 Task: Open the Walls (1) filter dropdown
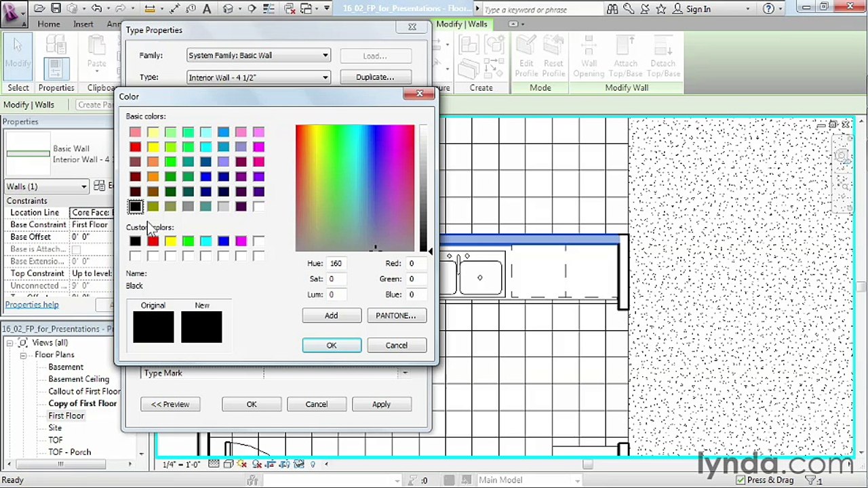point(46,186)
